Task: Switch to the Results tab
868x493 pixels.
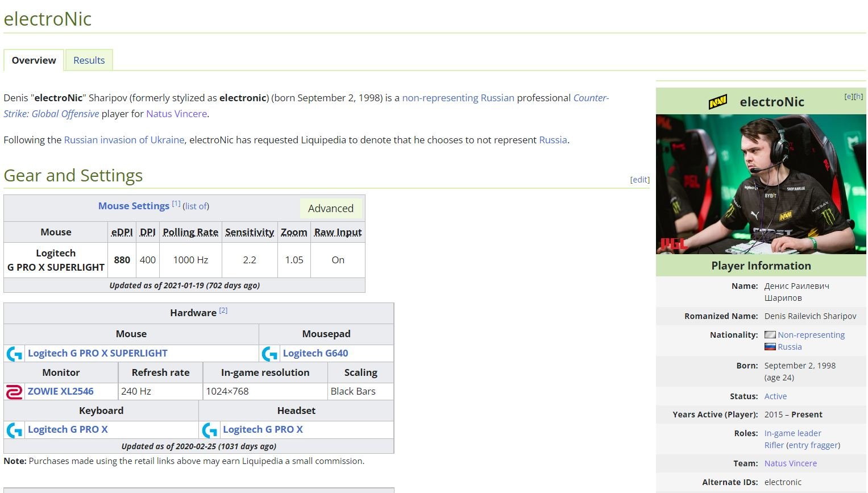Action: tap(89, 60)
